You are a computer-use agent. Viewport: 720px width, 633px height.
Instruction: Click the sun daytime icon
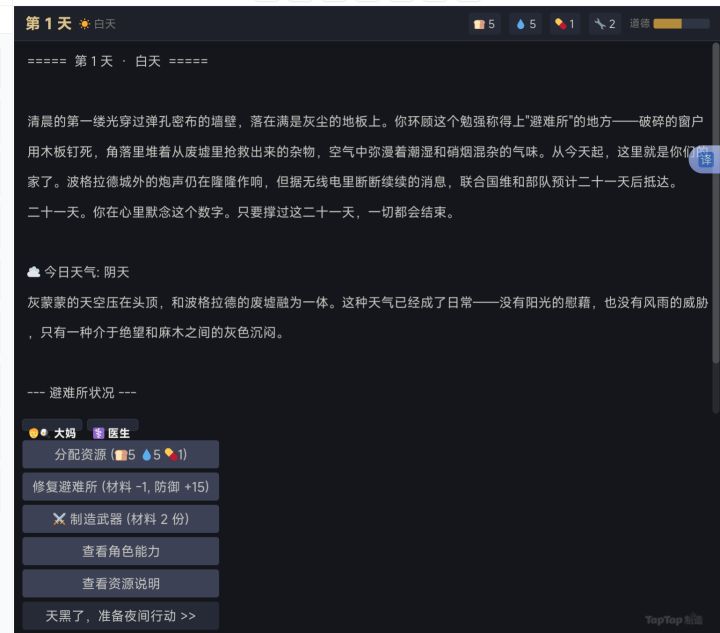point(84,24)
